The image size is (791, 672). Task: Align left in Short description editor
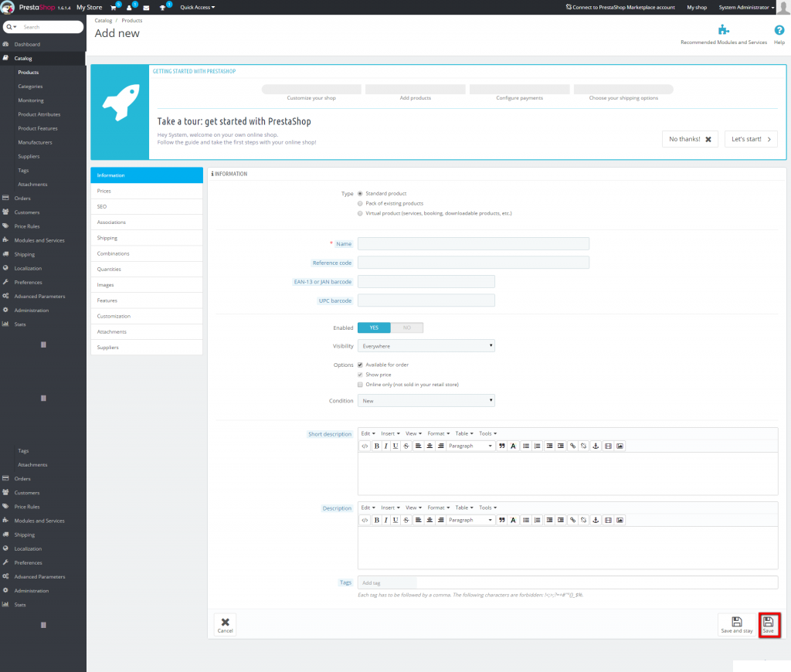(418, 446)
